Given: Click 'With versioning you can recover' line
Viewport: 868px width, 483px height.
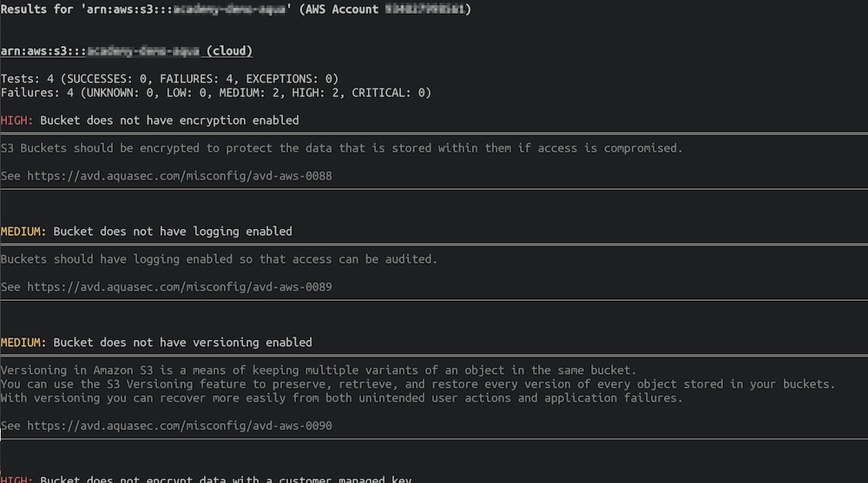Looking at the screenshot, I should (x=341, y=398).
